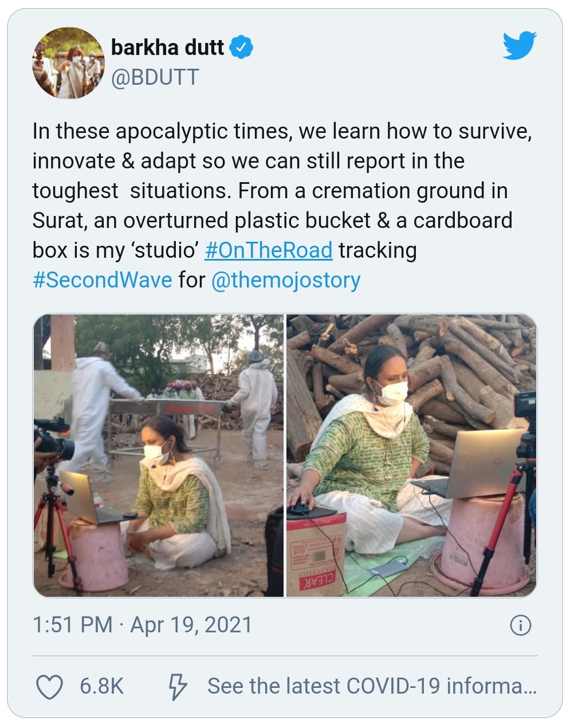Click the 6.8K like count
Image resolution: width=574 pixels, height=728 pixels.
[x=101, y=686]
